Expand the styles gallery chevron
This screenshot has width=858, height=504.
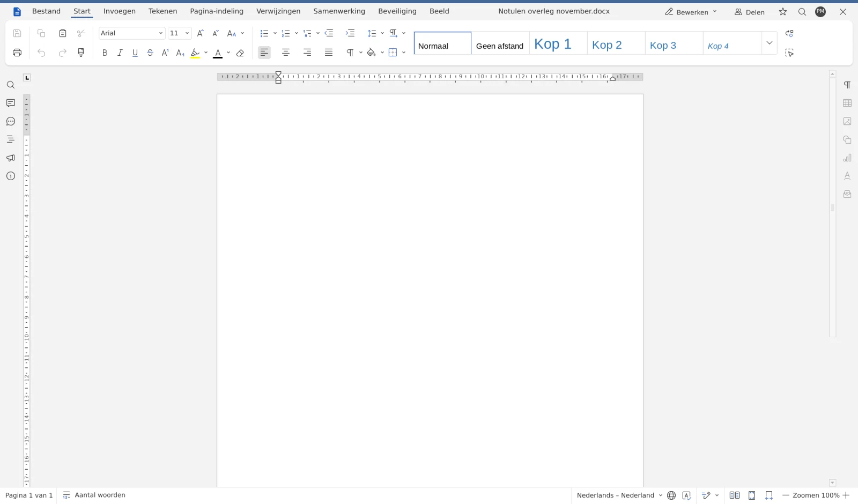click(x=770, y=43)
